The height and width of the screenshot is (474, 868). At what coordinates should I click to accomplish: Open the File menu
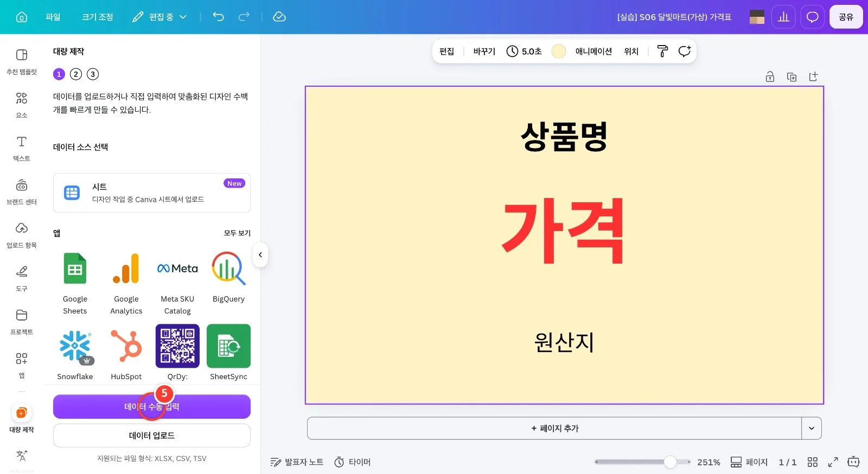coord(53,17)
